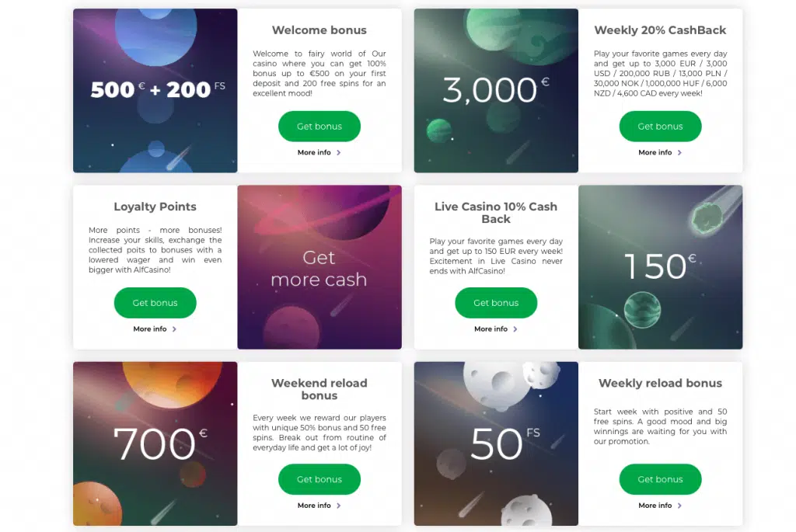
Task: Click the chevron arrow beside Welcome bonus More info
Action: point(339,153)
